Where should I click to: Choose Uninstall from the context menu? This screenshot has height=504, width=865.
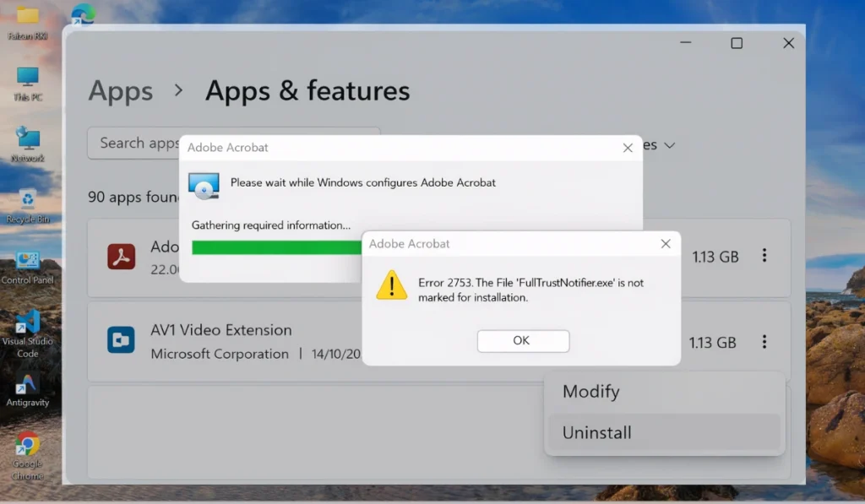point(596,432)
